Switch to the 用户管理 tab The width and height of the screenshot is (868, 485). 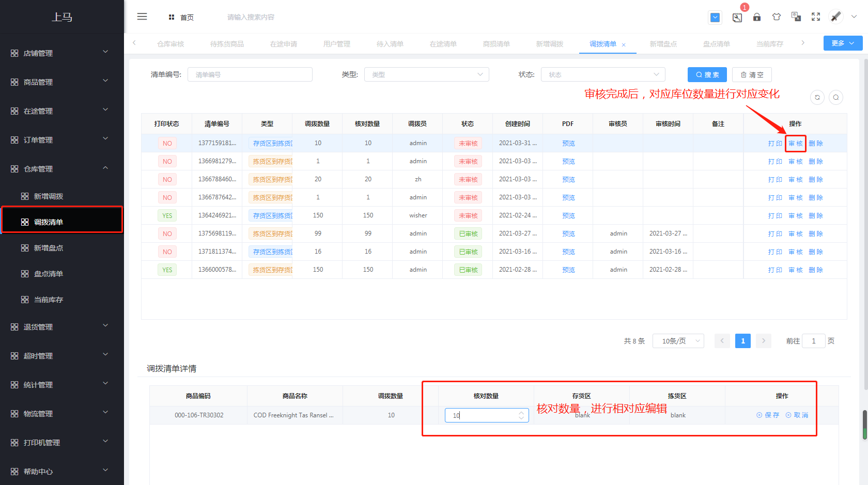click(x=337, y=44)
